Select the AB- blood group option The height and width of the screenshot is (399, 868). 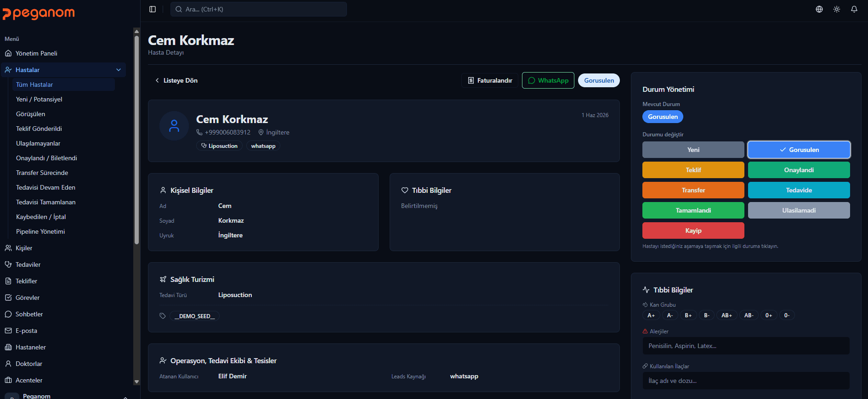point(749,315)
